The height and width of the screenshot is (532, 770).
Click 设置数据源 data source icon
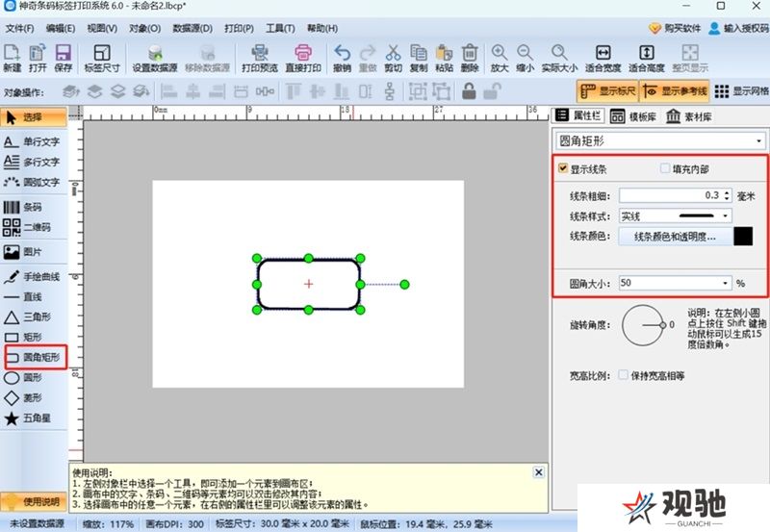coord(155,58)
